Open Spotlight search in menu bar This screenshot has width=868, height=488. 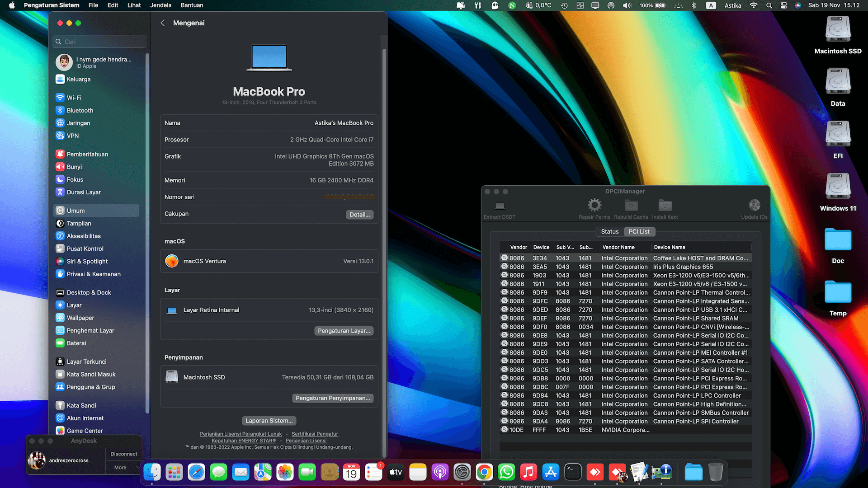(769, 5)
